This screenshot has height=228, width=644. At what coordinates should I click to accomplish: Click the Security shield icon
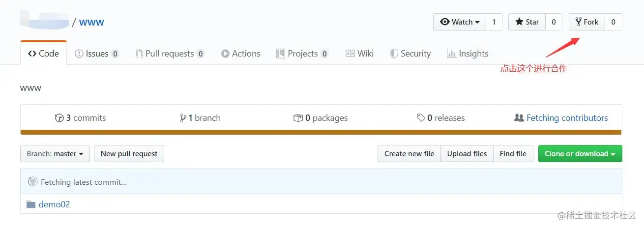394,54
